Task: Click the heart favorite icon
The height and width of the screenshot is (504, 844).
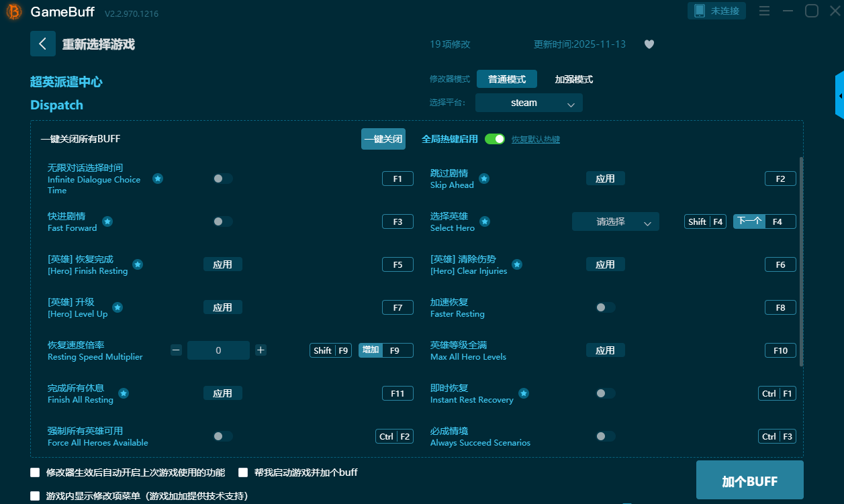Action: 649,44
